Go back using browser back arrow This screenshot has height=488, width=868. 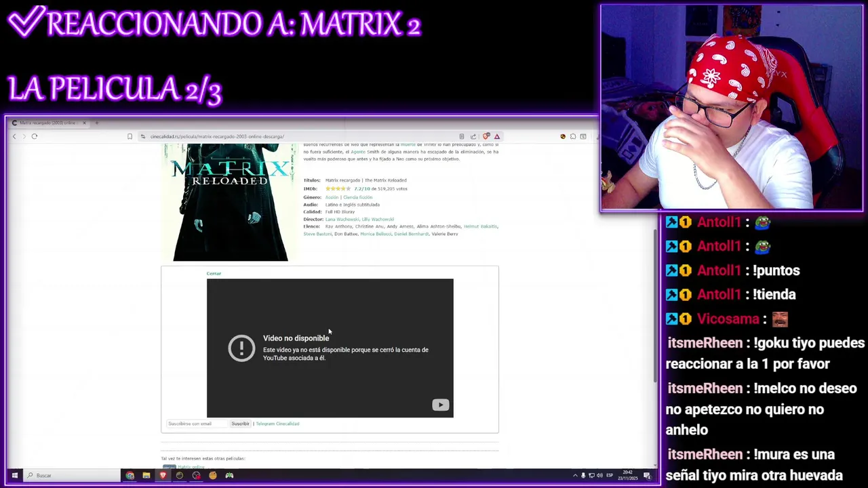pos(14,136)
